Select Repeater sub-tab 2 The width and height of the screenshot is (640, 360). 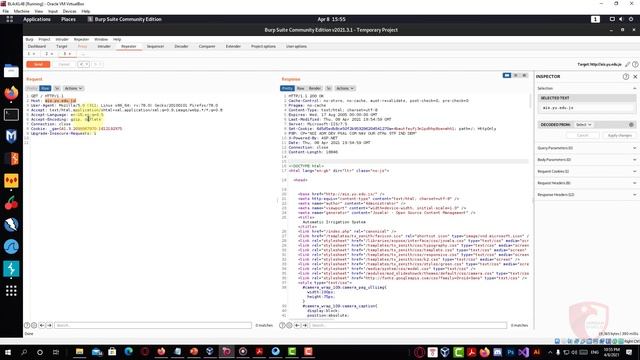point(49,54)
